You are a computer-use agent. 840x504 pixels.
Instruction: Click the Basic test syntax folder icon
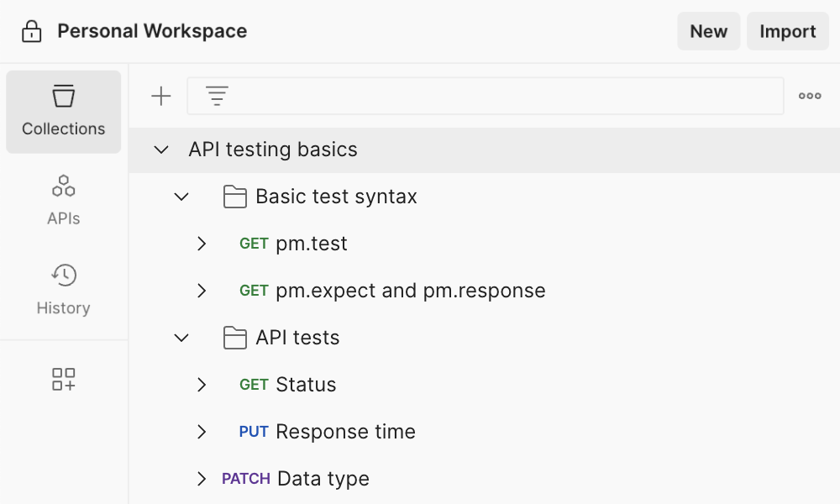tap(235, 197)
